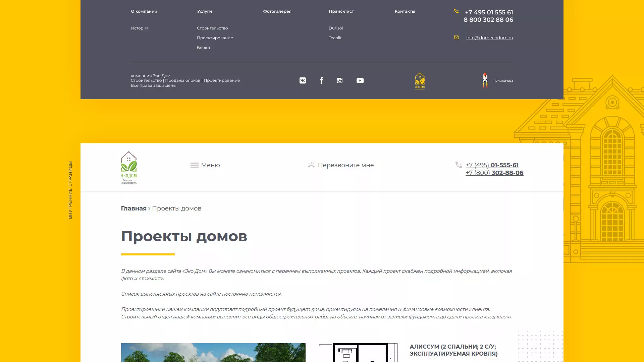Image resolution: width=644 pixels, height=362 pixels.
Task: Switch to Контакты section
Action: (x=405, y=11)
